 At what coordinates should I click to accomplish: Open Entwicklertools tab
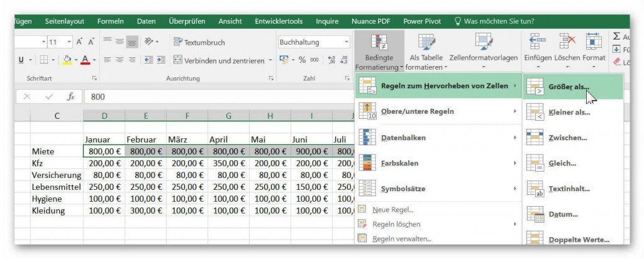click(x=279, y=21)
